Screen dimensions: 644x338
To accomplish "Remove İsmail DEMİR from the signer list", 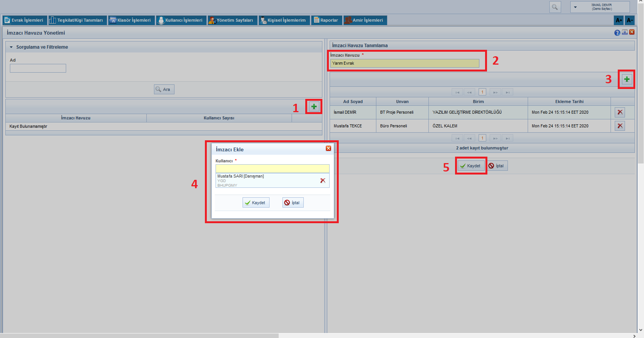I will coord(620,112).
